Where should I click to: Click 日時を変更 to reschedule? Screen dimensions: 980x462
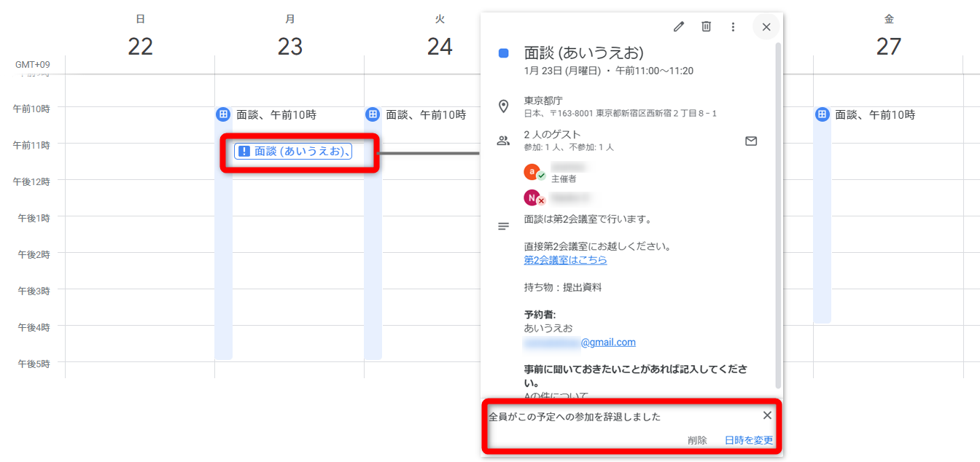click(749, 440)
